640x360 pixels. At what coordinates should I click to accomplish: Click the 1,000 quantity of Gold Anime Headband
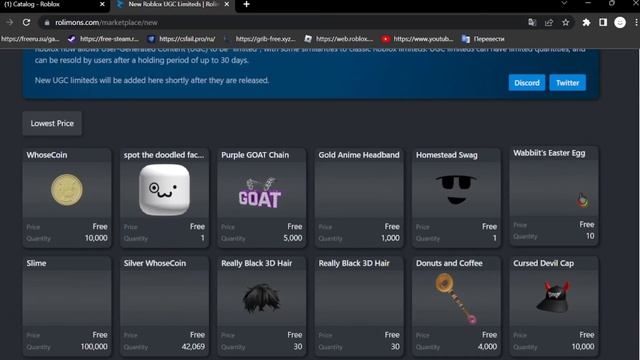pyautogui.click(x=390, y=238)
